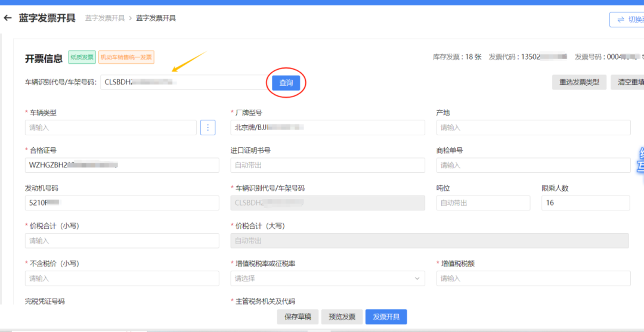644x332 pixels.
Task: Click the greyed-out 车辆识别代号/车架号码 field
Action: click(328, 203)
